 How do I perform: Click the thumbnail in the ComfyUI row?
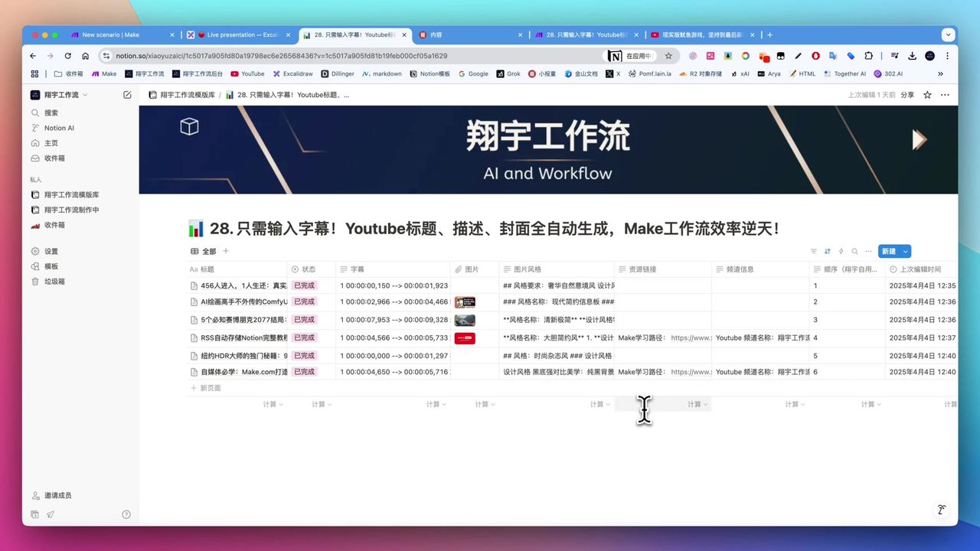click(465, 302)
